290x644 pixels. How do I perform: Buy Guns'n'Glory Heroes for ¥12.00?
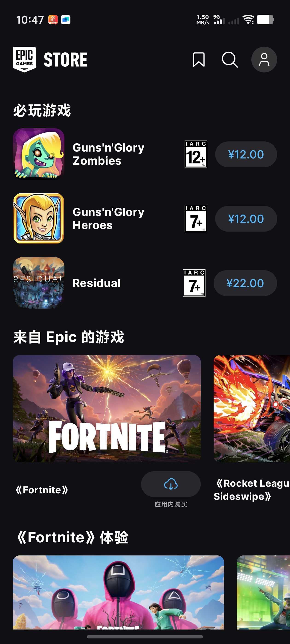246,219
